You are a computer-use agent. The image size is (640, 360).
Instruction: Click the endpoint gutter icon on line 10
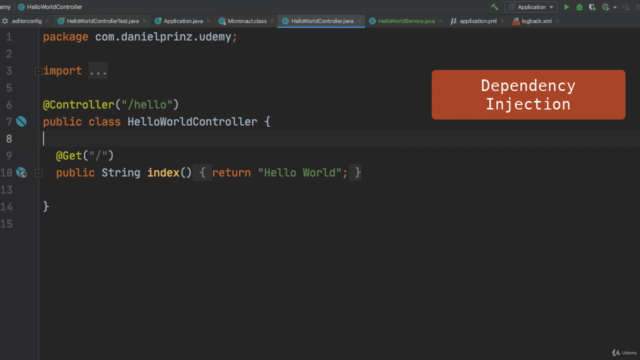[x=21, y=173]
